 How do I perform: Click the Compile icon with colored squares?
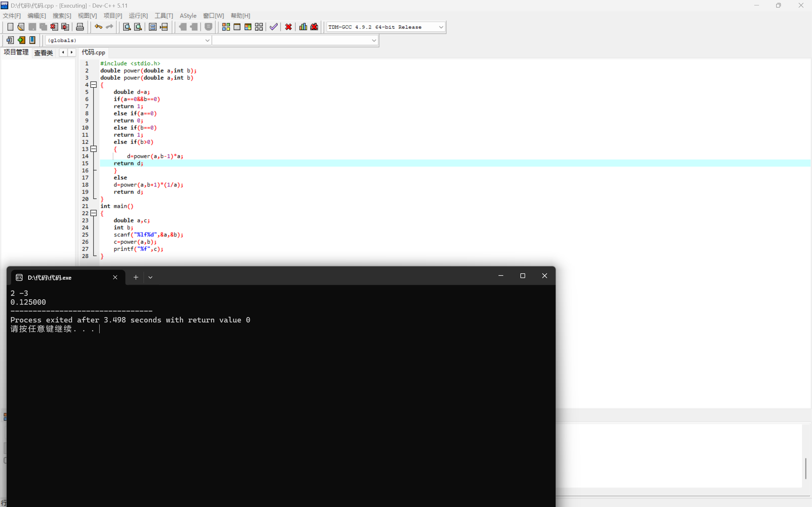(x=226, y=27)
